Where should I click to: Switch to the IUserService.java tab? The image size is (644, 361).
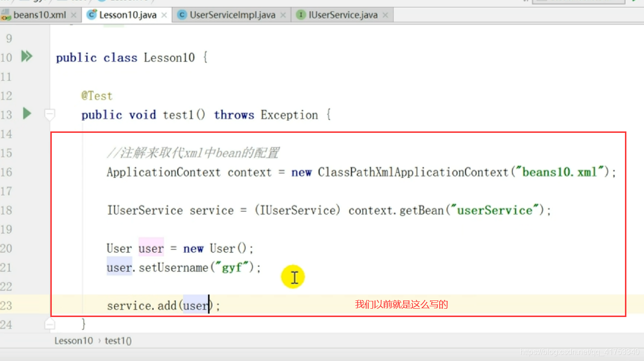343,15
